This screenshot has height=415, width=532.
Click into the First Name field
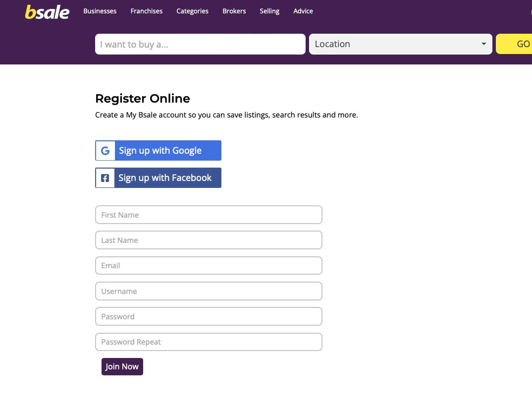click(x=209, y=215)
